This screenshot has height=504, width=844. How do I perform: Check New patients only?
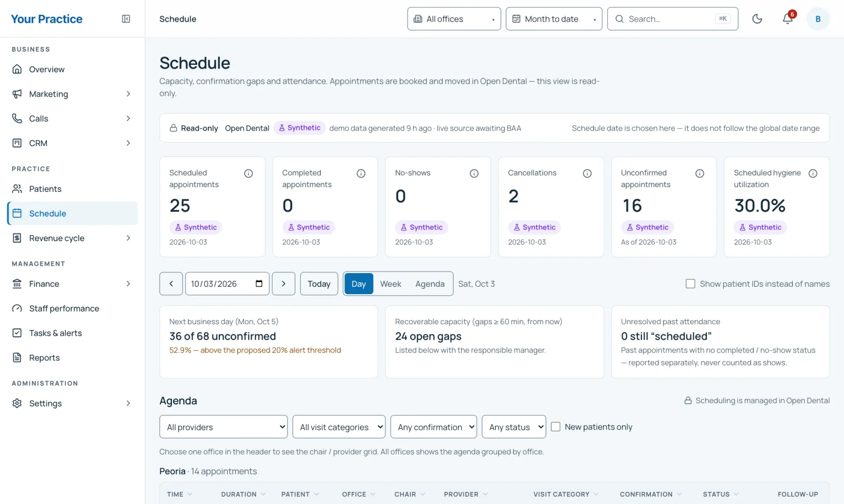[x=555, y=427]
